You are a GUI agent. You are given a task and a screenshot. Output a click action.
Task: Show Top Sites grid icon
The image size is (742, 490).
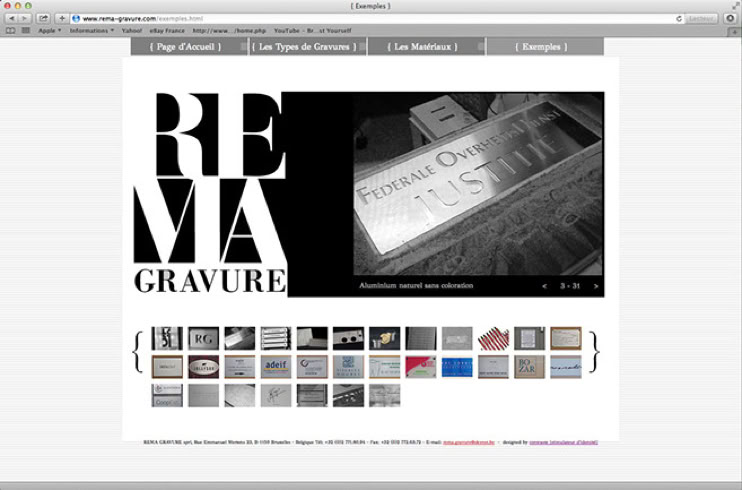click(x=26, y=30)
